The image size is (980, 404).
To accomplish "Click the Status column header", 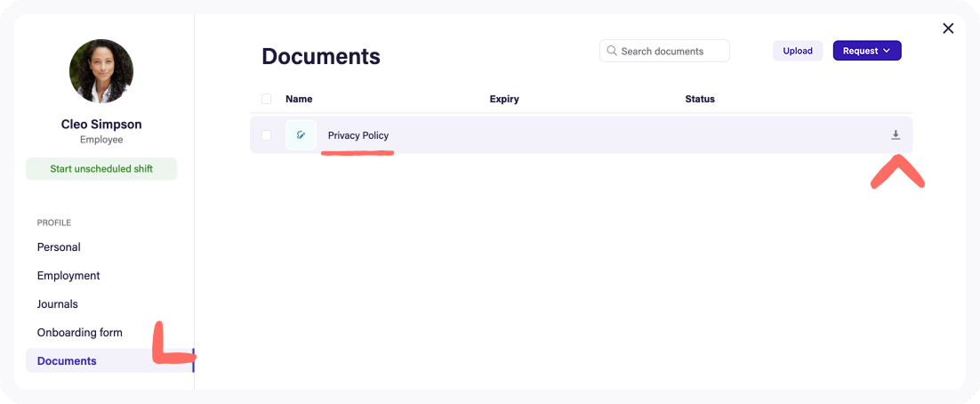I will point(700,99).
